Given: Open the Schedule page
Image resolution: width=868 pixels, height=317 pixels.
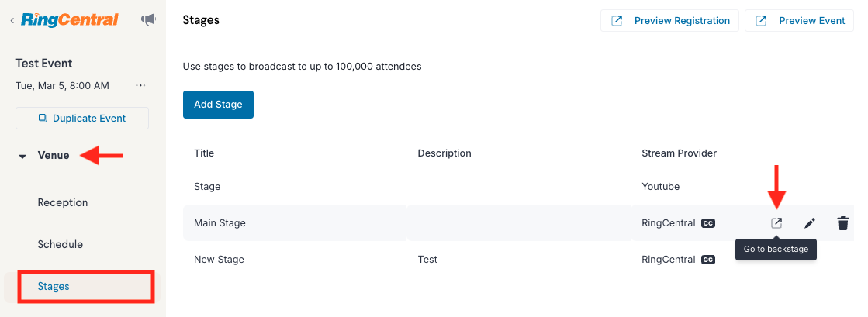Looking at the screenshot, I should pyautogui.click(x=61, y=244).
